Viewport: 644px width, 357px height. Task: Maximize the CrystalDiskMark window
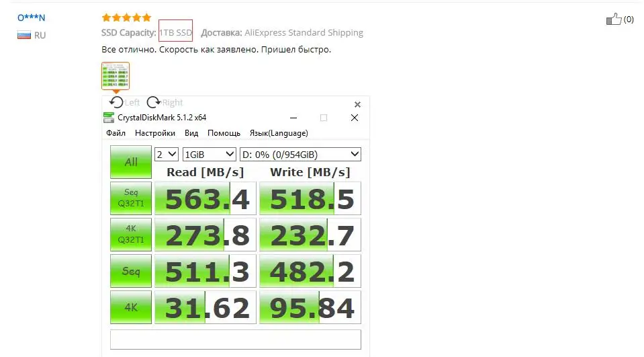tap(324, 118)
